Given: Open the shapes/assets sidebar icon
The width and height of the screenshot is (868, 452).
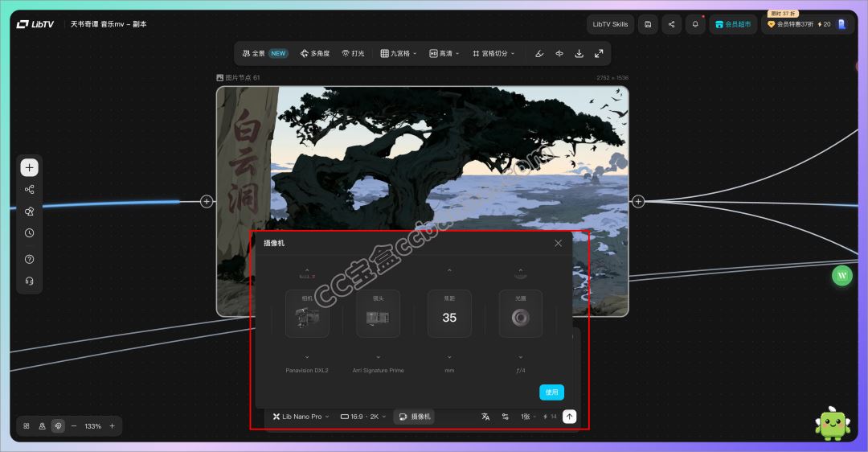Looking at the screenshot, I should click(x=30, y=211).
